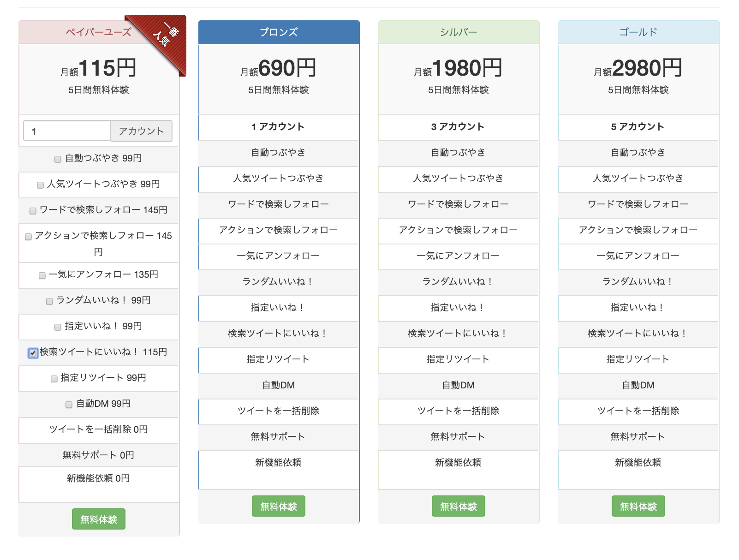The width and height of the screenshot is (739, 560).
Task: Select the シルバー plan header
Action: (x=459, y=32)
